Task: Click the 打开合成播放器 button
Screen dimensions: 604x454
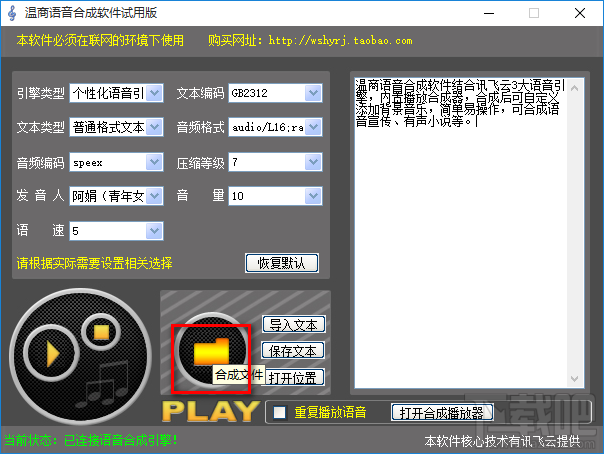Action: coord(442,413)
